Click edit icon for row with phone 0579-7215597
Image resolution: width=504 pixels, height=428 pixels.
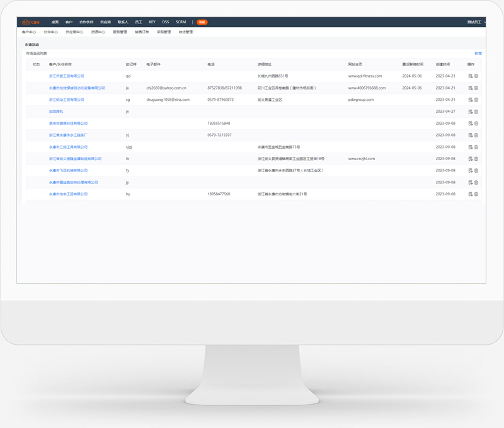470,135
